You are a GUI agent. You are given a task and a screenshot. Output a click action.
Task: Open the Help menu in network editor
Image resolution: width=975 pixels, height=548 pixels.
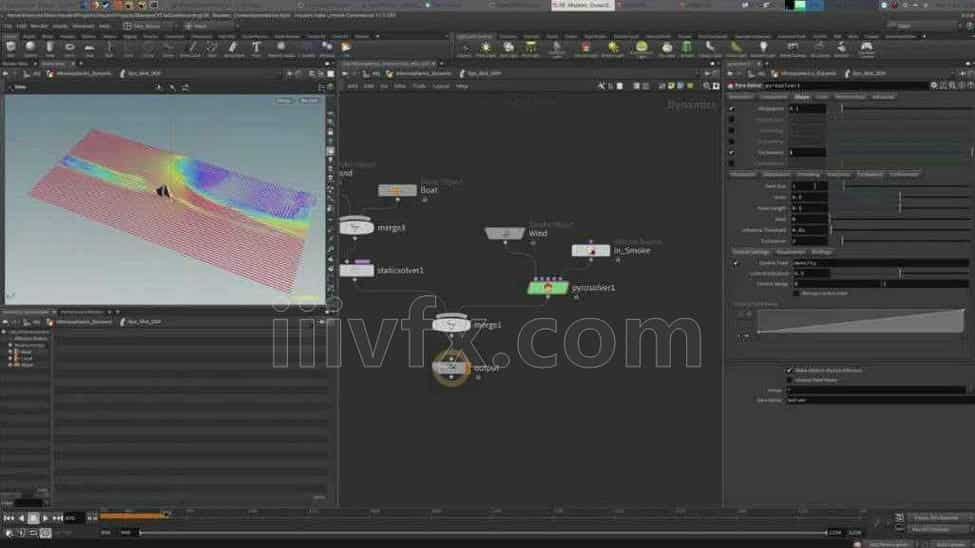coord(462,86)
